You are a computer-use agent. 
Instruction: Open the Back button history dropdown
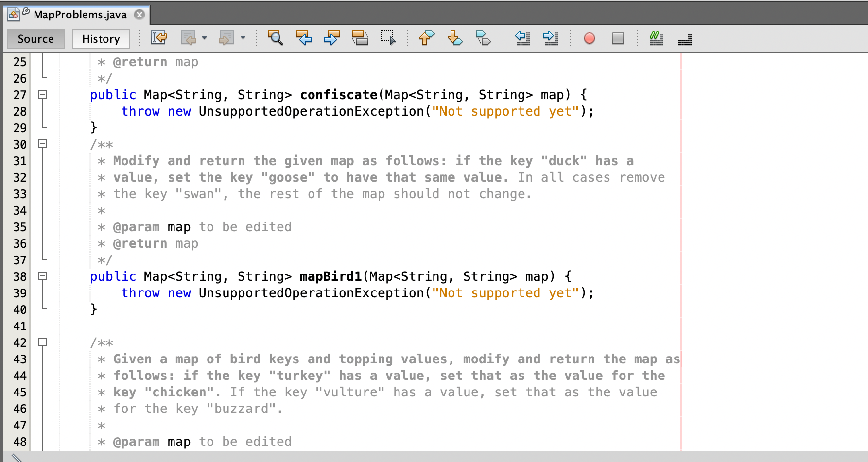click(204, 38)
